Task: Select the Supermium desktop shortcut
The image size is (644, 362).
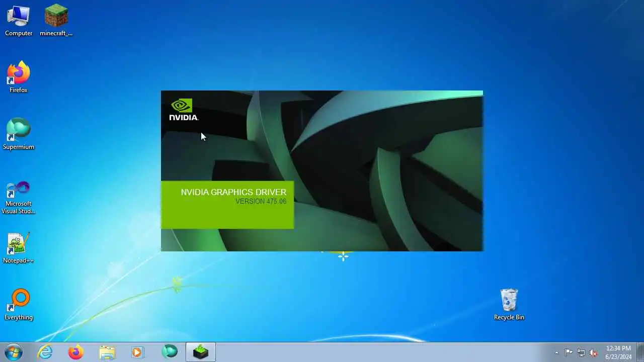Action: pos(19,134)
